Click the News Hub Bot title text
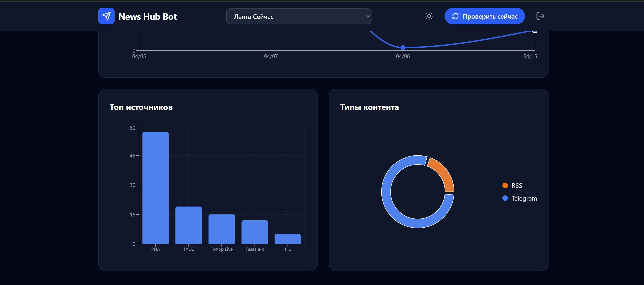The image size is (644, 285). pyautogui.click(x=147, y=17)
